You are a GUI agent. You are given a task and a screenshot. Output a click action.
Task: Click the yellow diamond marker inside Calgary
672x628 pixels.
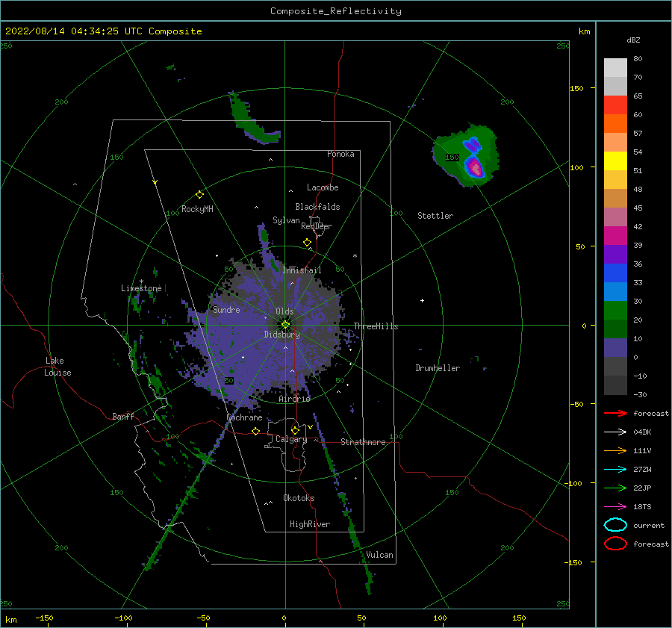click(295, 430)
